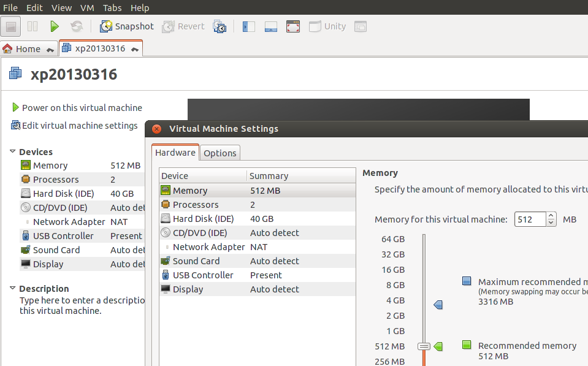
Task: Open the View menu
Action: (61, 7)
